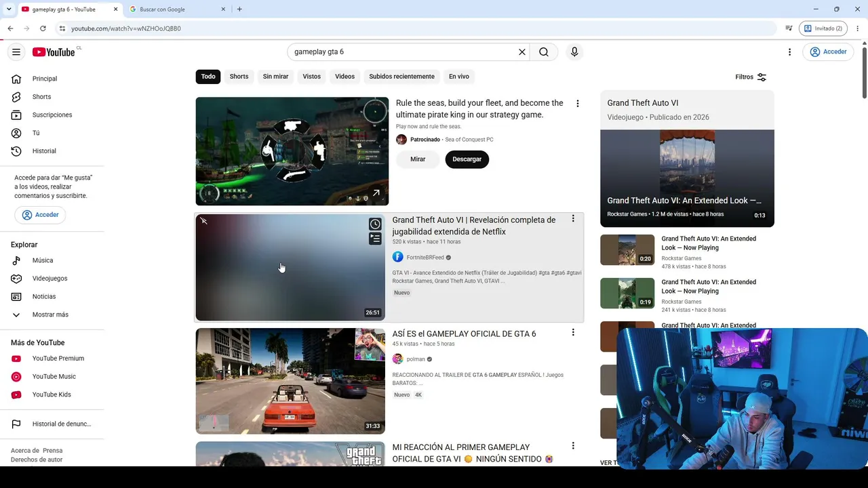Select the Vistos filter chip
Screen dimensions: 868x488
pos(312,77)
